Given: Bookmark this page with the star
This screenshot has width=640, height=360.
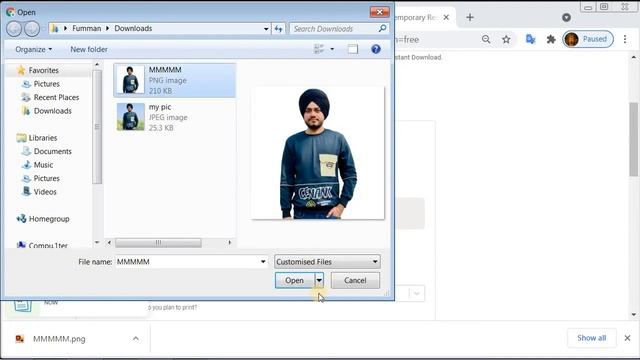Looking at the screenshot, I should coord(506,39).
